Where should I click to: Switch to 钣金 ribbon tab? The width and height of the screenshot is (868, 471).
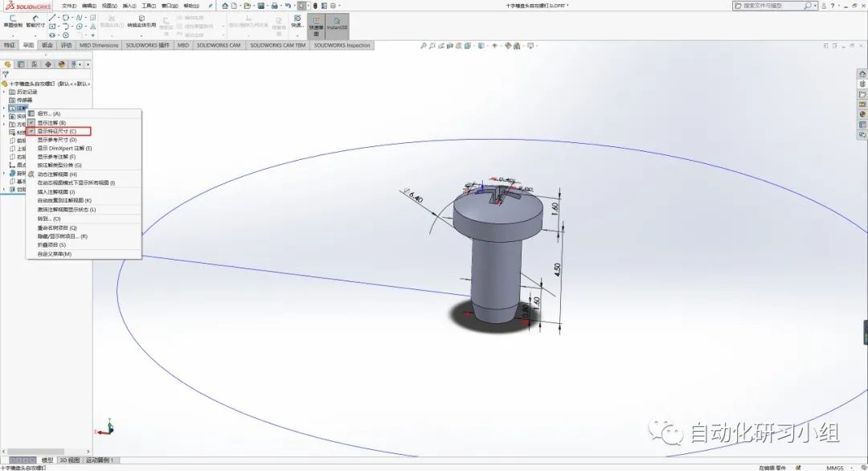point(47,45)
